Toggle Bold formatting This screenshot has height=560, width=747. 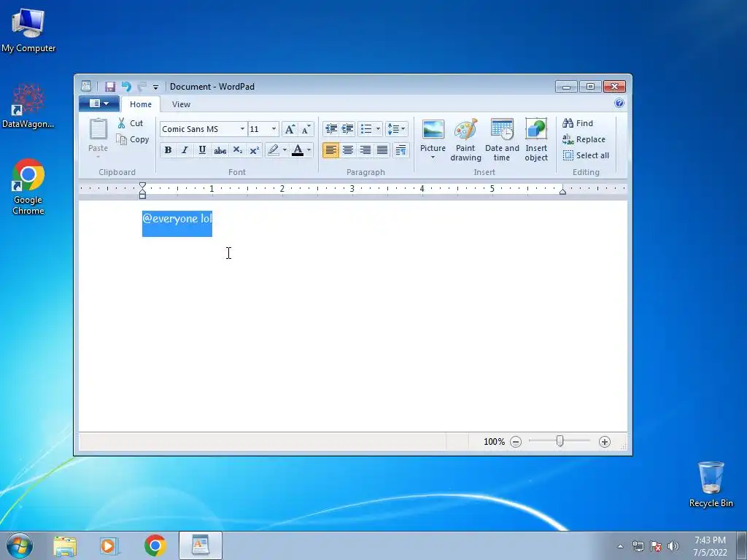pos(168,150)
